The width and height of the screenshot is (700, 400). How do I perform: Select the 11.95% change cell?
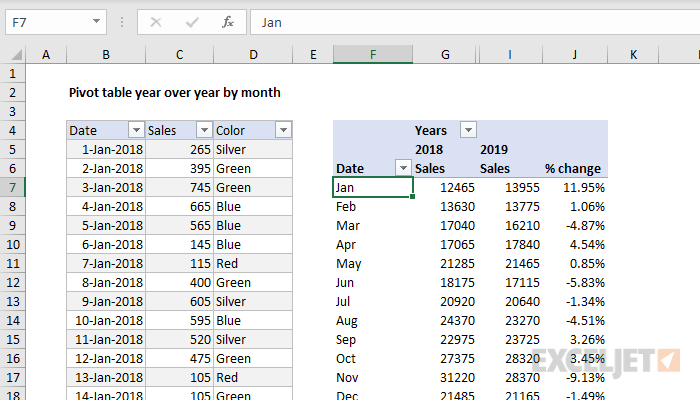tap(575, 187)
